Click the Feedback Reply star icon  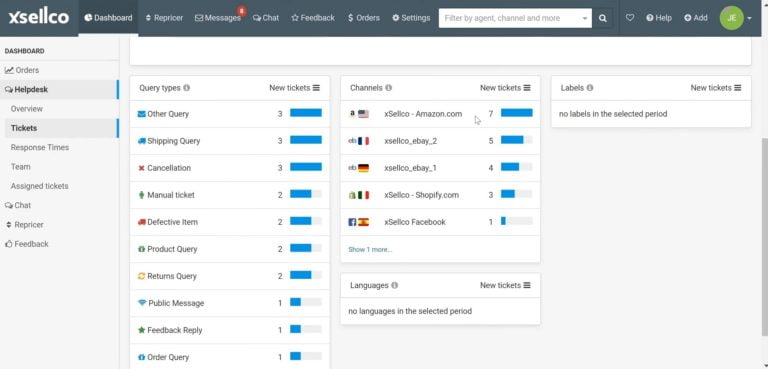pos(142,330)
